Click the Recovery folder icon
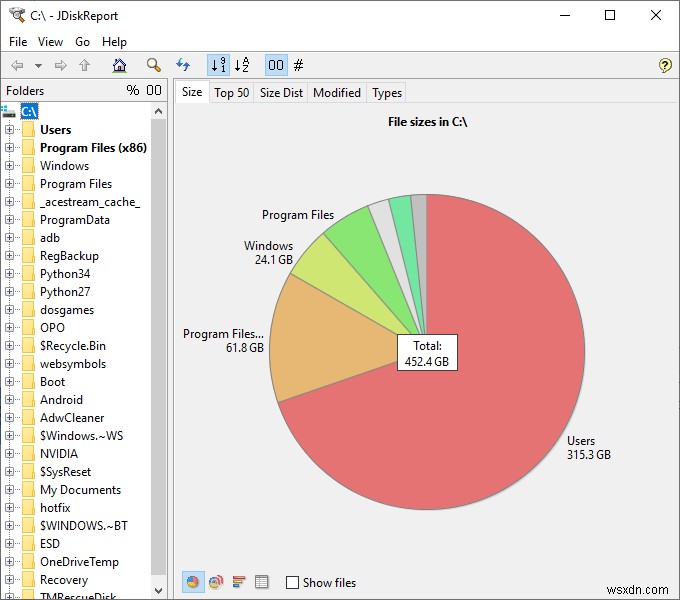680x600 pixels. (28, 580)
